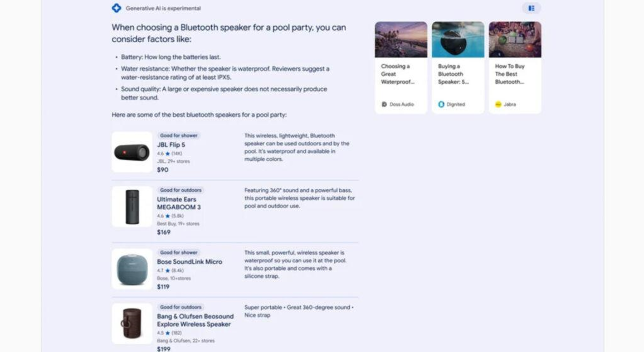Click the Dignited source icon

441,104
